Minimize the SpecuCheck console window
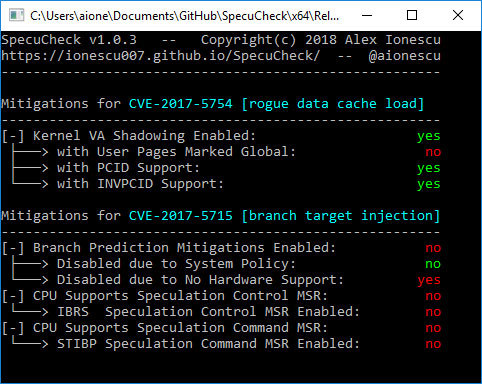This screenshot has height=384, width=482. point(367,15)
